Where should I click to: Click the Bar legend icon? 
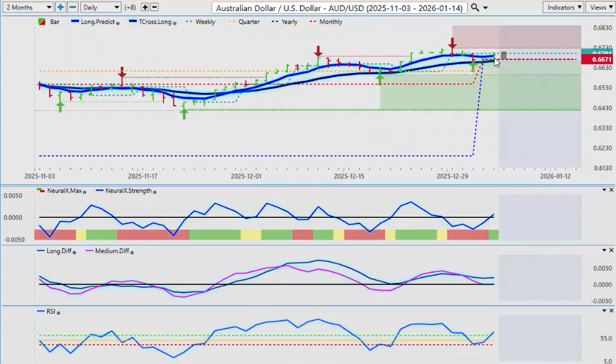pyautogui.click(x=42, y=22)
